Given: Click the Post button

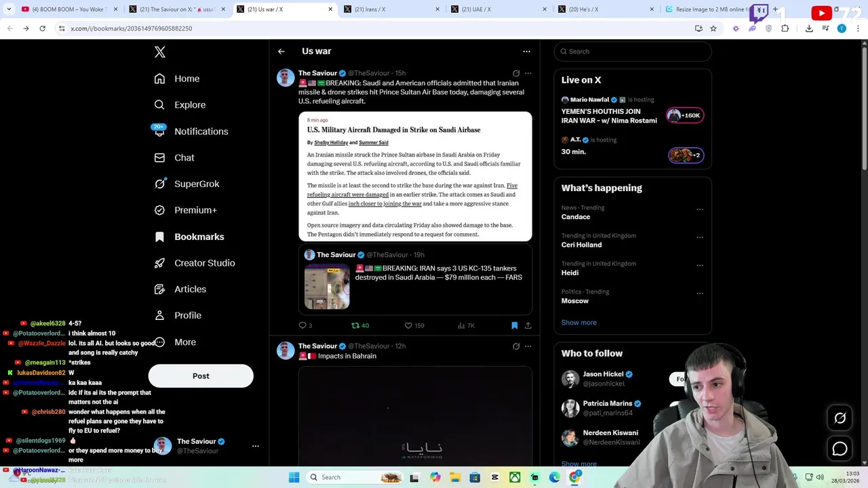Looking at the screenshot, I should [x=201, y=376].
